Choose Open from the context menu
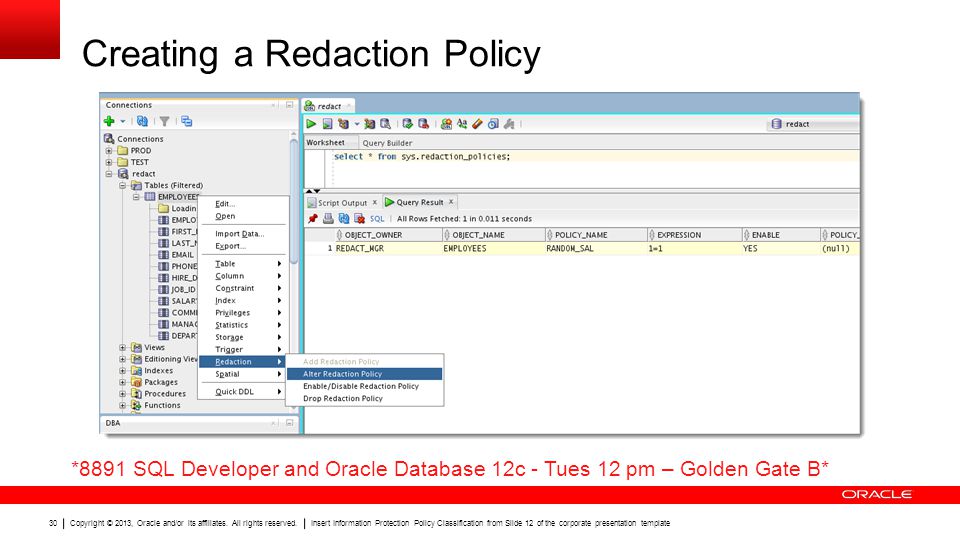This screenshot has width=960, height=540. (x=243, y=216)
